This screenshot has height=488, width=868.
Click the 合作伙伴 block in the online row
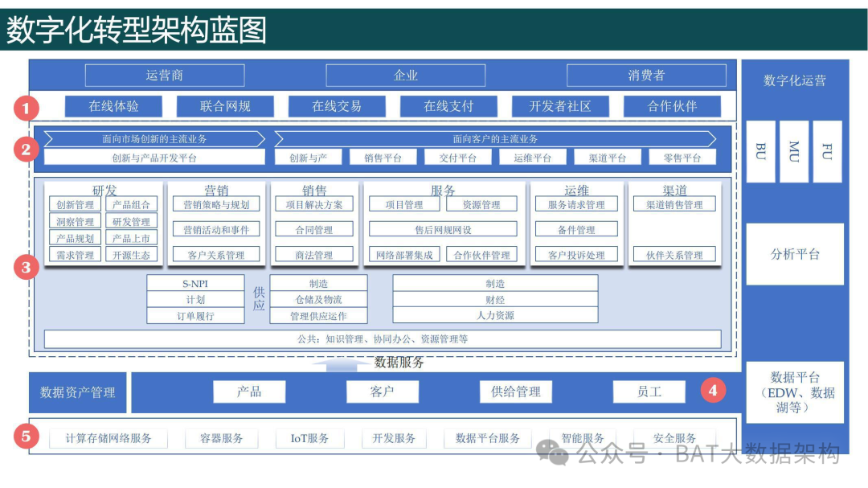pos(672,106)
